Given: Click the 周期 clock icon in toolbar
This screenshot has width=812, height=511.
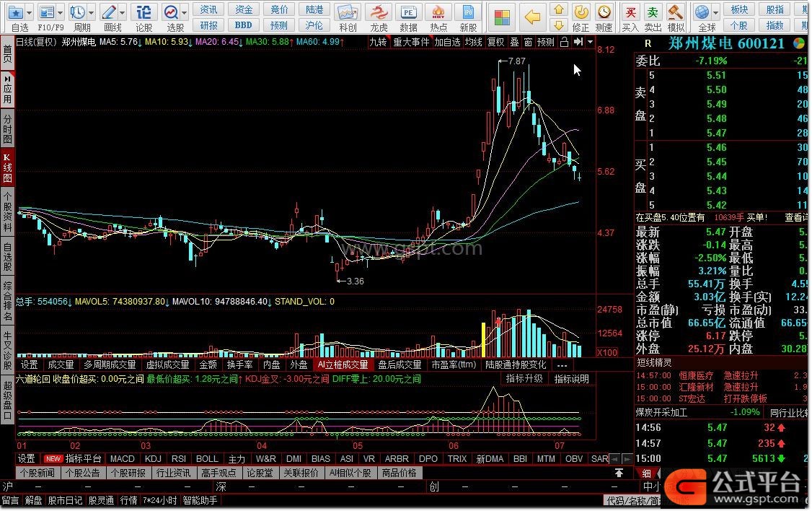Looking at the screenshot, I should click(x=78, y=12).
